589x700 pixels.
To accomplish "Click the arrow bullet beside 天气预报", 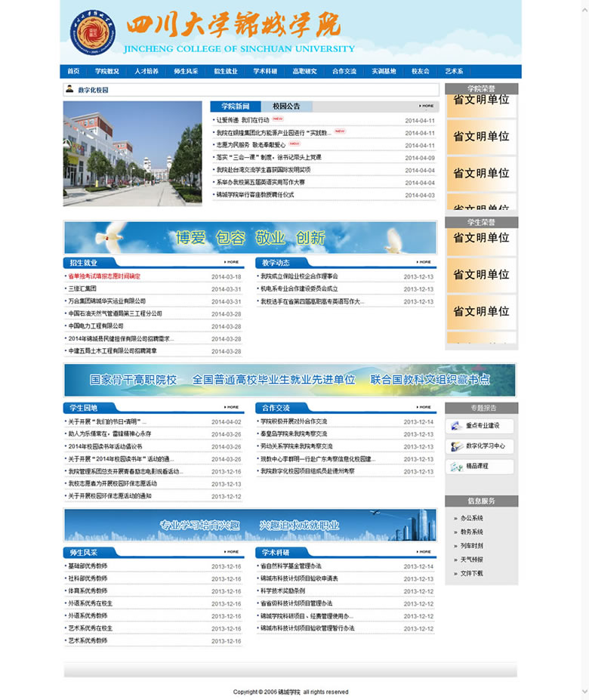I will pyautogui.click(x=455, y=560).
